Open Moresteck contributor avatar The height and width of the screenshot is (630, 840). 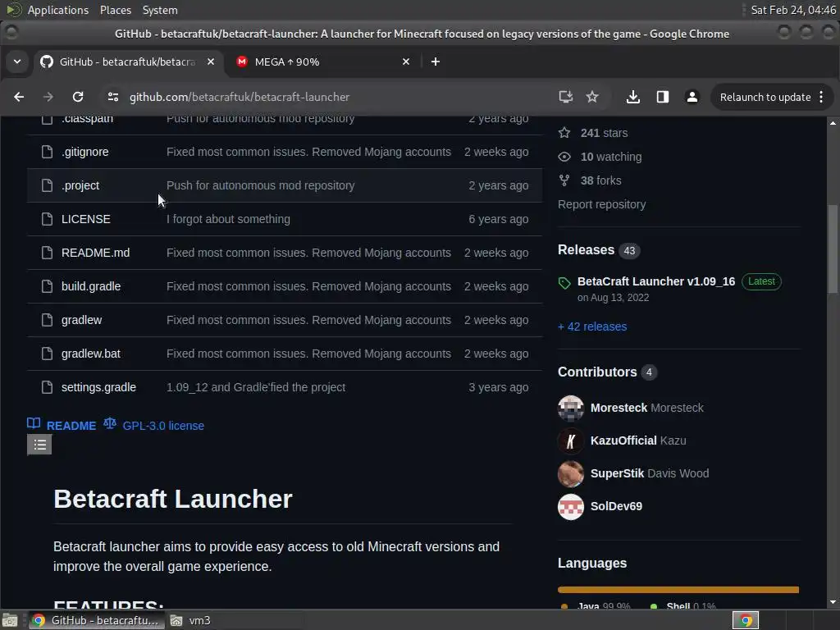point(571,409)
